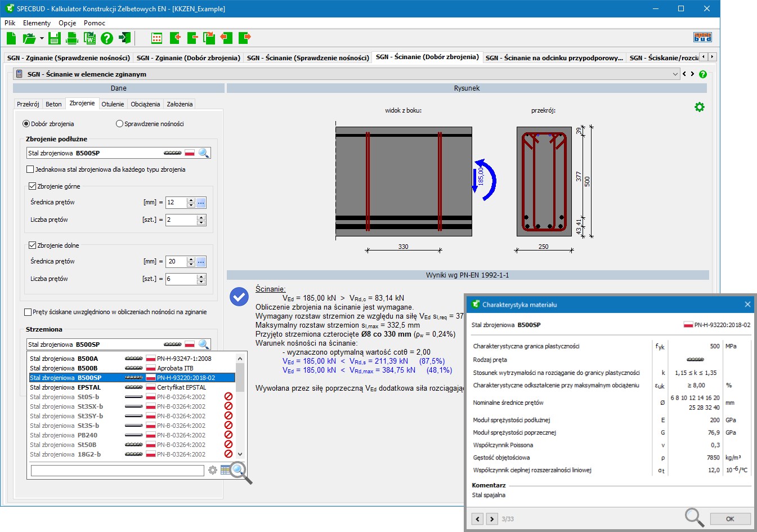
Task: Enable 'Jednakowa stal zbrojeniowa' checkbox
Action: click(30, 169)
